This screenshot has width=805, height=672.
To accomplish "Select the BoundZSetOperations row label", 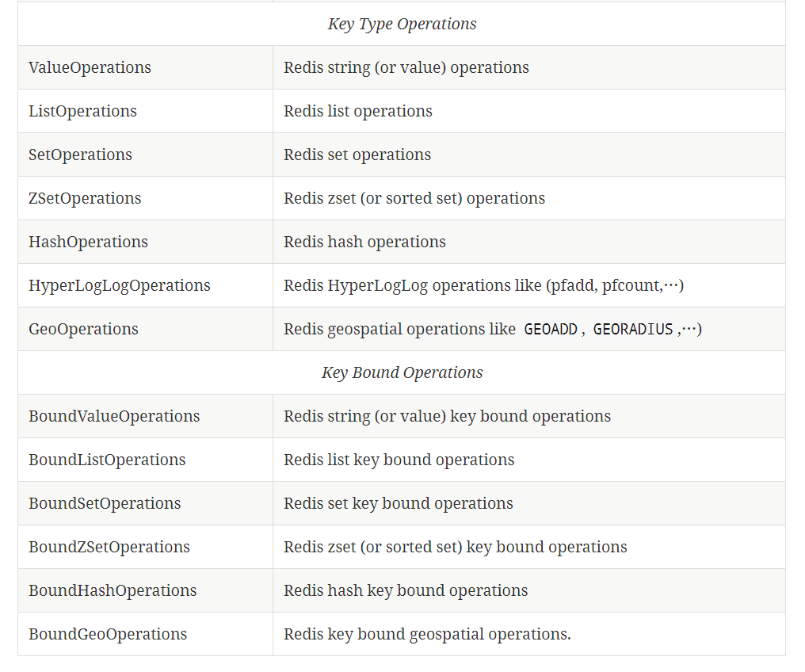I will 109,547.
